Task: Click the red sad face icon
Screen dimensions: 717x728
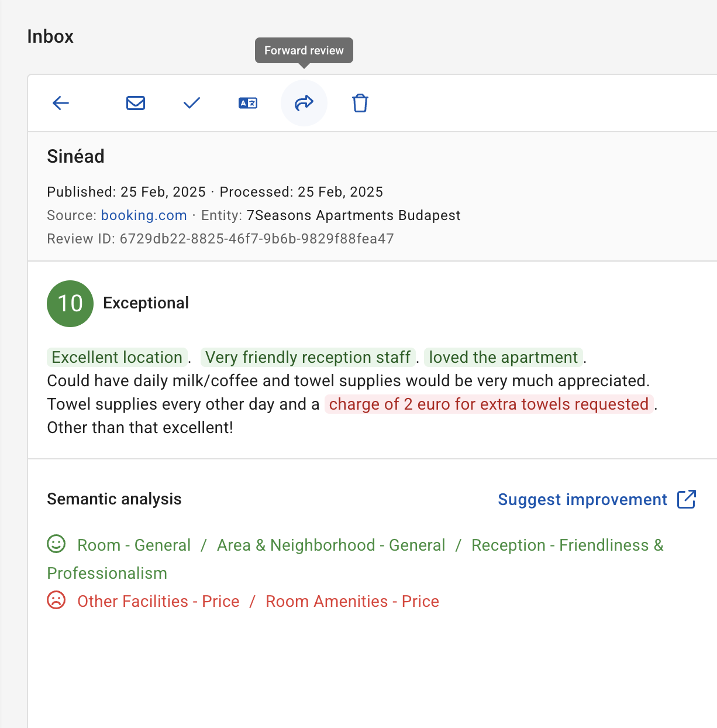Action: tap(56, 600)
